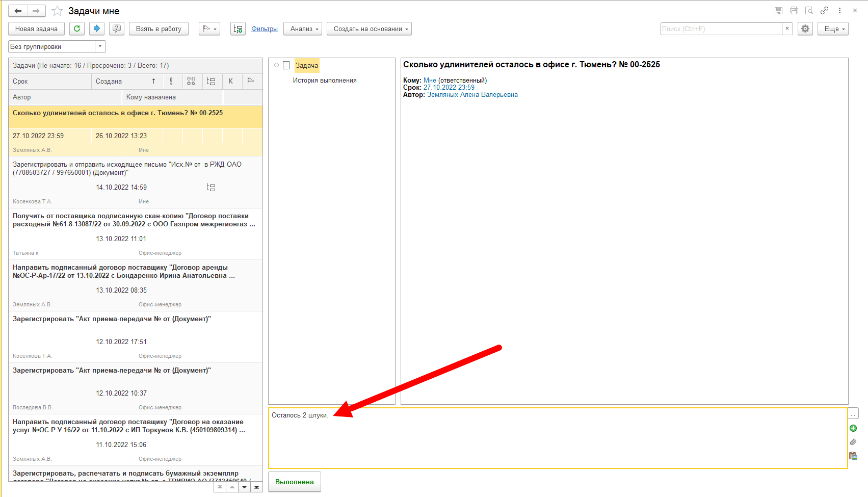Add a file with the green plus icon
The width and height of the screenshot is (868, 497).
coord(853,428)
